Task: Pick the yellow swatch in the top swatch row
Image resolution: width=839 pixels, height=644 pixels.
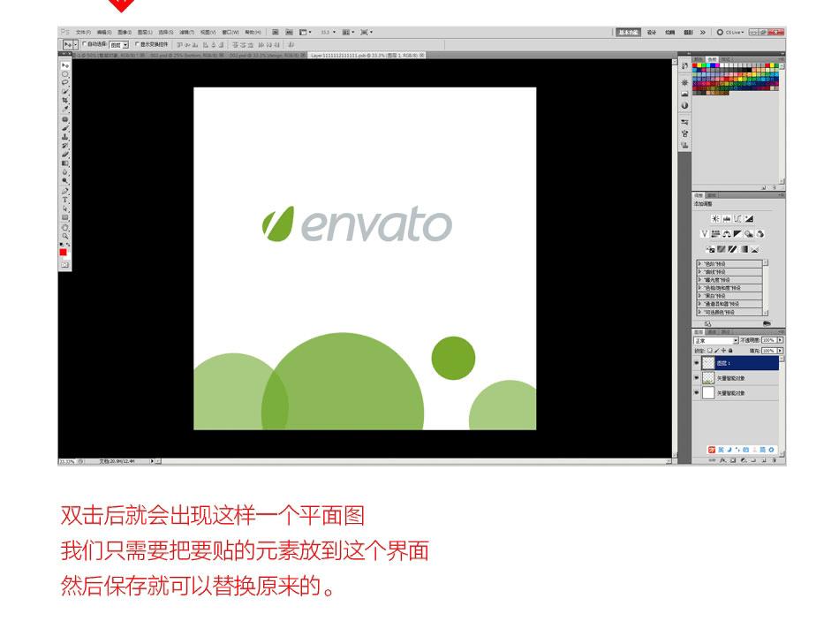Action: (x=699, y=65)
